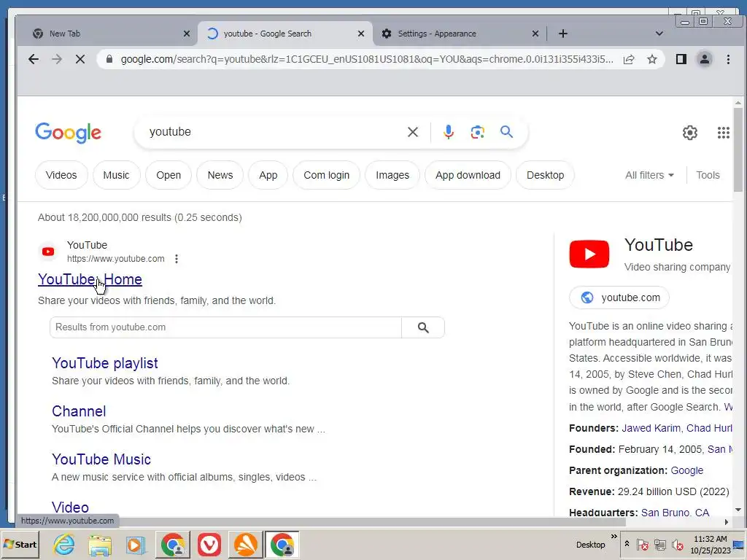747x560 pixels.
Task: Open the YouTube playlist sitelink
Action: (105, 363)
